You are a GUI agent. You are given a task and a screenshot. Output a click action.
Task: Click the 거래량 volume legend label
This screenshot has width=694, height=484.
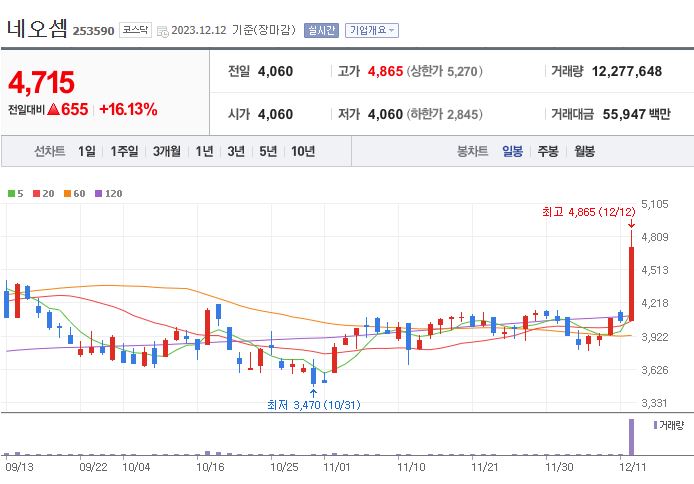coord(671,425)
